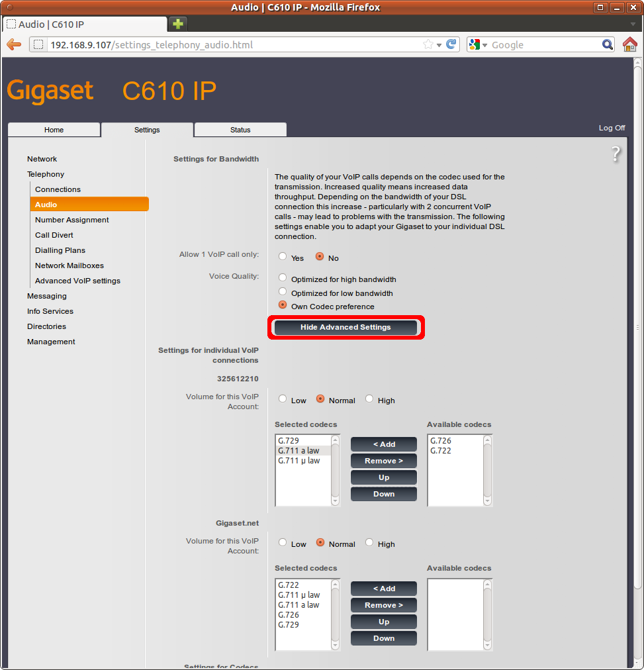The width and height of the screenshot is (644, 670).
Task: Open the Status tab
Action: pos(240,130)
